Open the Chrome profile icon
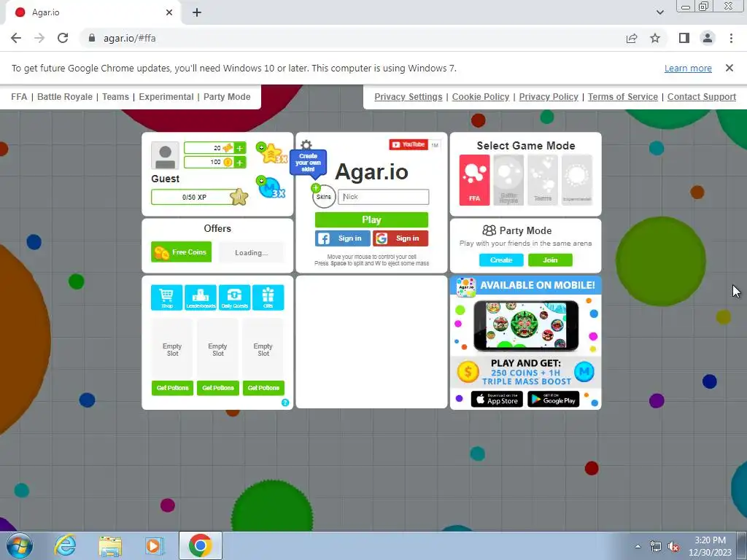The height and width of the screenshot is (560, 747). click(x=708, y=38)
